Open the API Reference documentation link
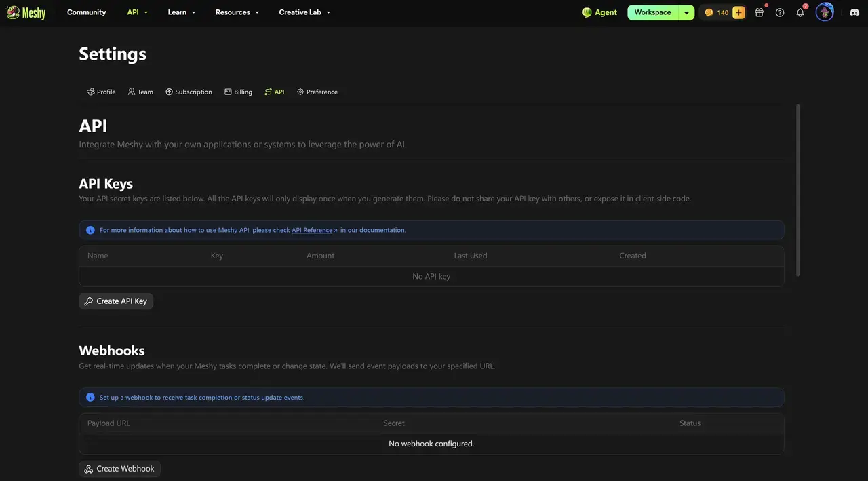This screenshot has height=481, width=868. coord(314,230)
